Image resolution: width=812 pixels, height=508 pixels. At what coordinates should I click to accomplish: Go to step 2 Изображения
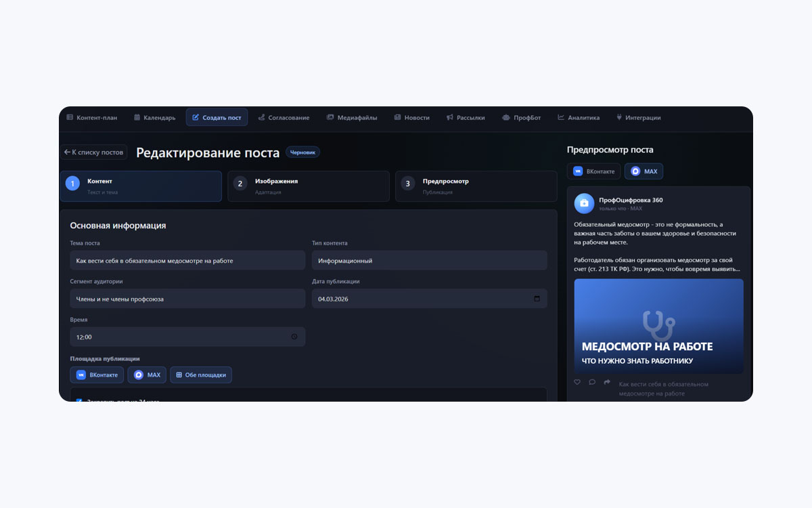pos(309,186)
